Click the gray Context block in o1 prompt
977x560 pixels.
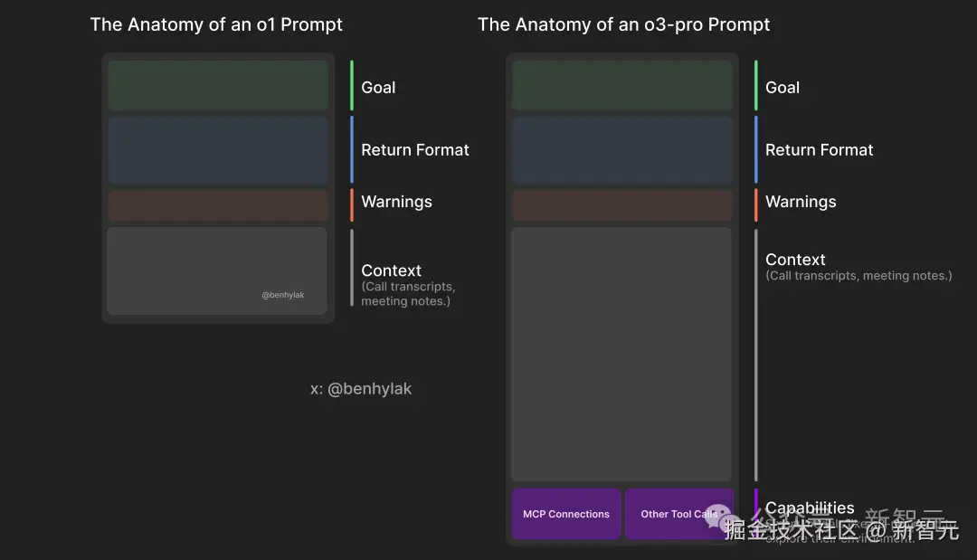pyautogui.click(x=217, y=271)
